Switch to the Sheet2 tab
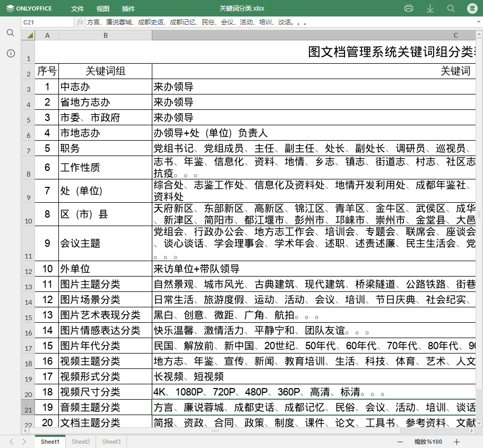Viewport: 483px width, 448px height. 81,442
